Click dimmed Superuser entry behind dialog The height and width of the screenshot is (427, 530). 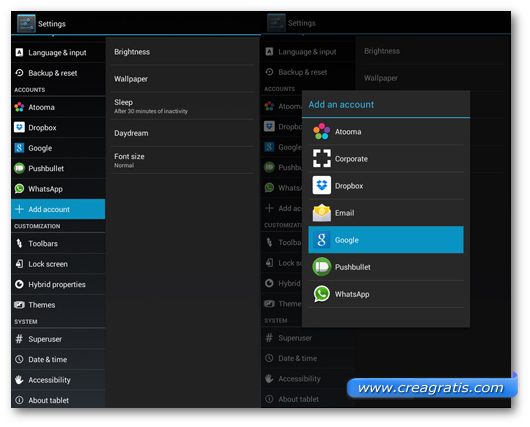[308, 338]
